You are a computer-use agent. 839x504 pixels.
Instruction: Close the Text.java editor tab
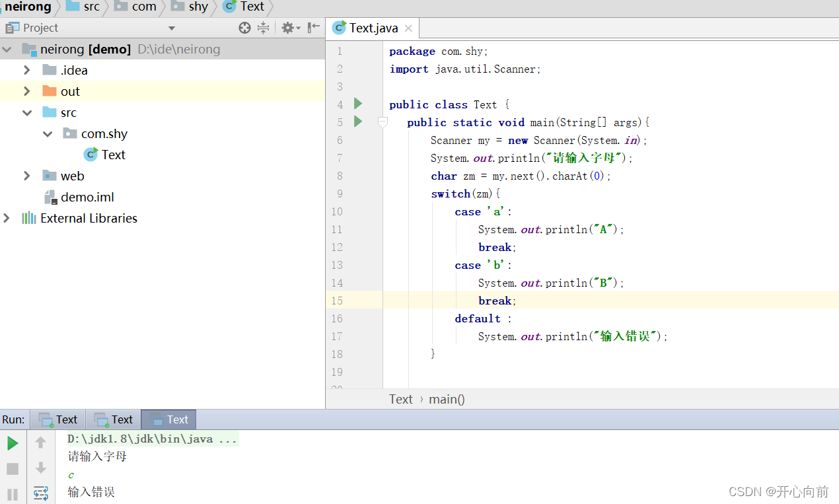point(408,28)
